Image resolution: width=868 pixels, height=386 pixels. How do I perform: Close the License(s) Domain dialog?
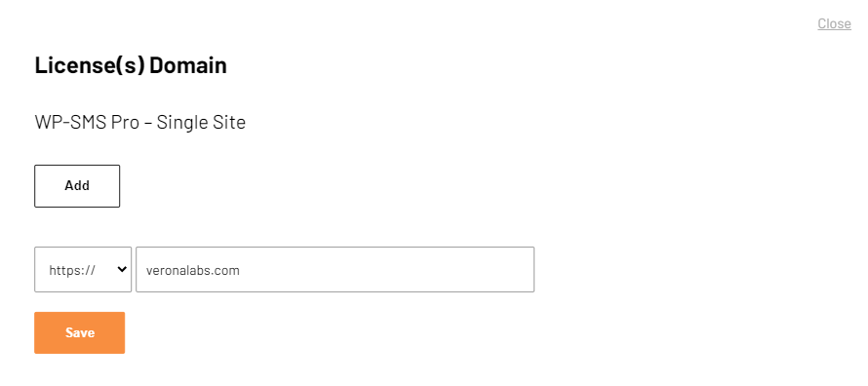834,23
